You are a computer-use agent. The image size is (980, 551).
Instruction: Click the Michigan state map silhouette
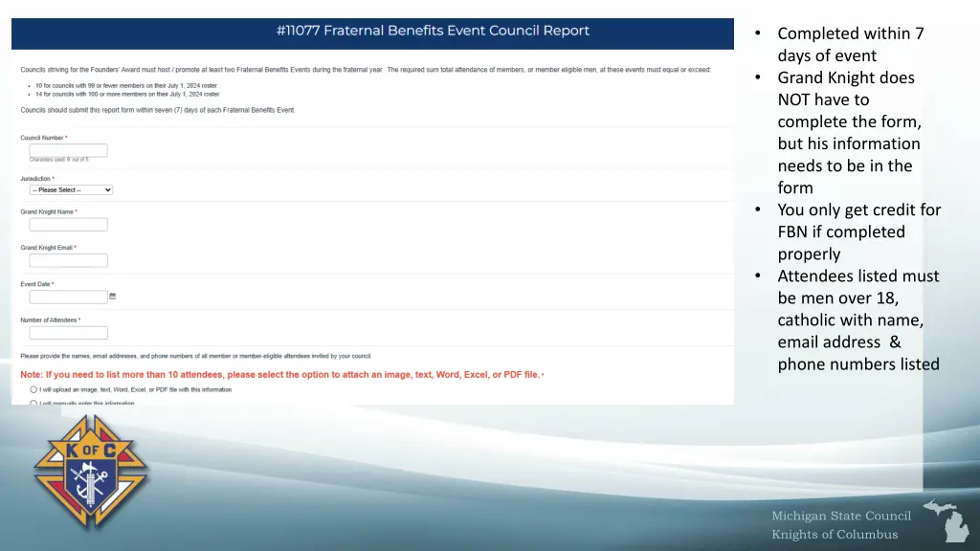tap(947, 520)
